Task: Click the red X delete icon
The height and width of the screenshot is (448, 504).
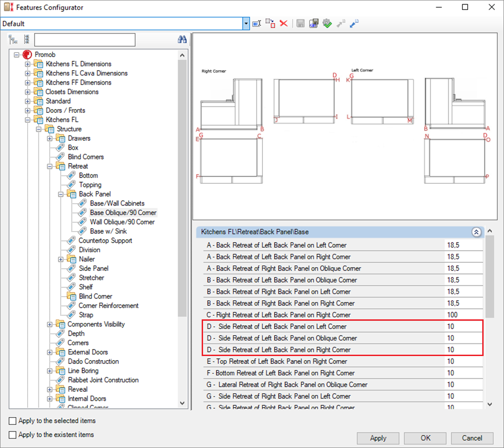Action: tap(284, 24)
